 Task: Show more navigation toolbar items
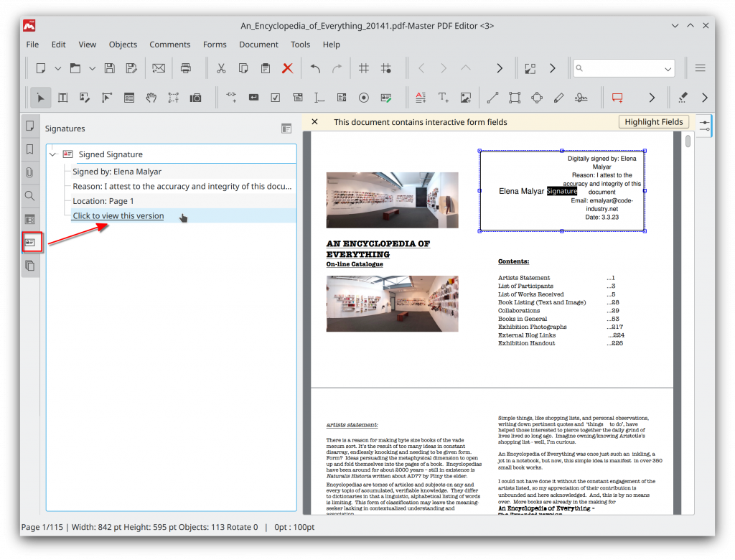point(500,68)
